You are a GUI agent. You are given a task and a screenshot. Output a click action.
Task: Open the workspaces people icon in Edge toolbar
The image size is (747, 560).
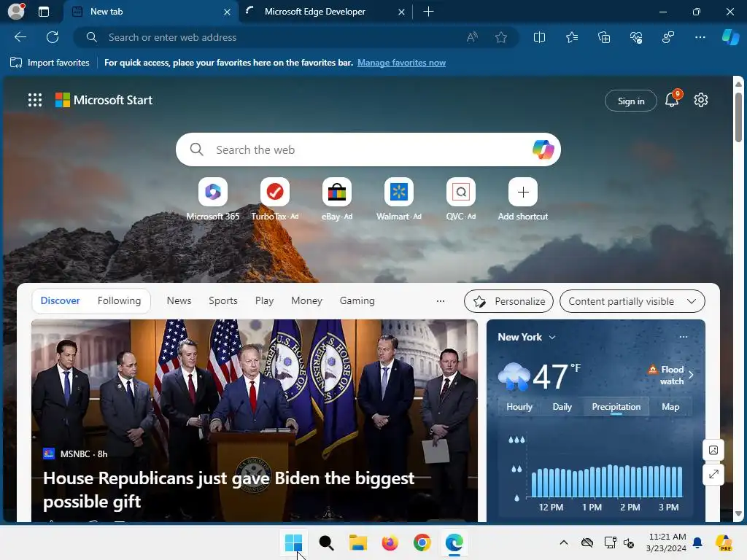tap(668, 37)
